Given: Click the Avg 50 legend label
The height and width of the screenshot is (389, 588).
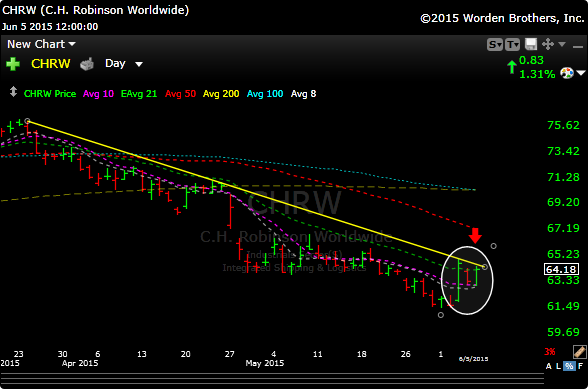Looking at the screenshot, I should (x=180, y=94).
